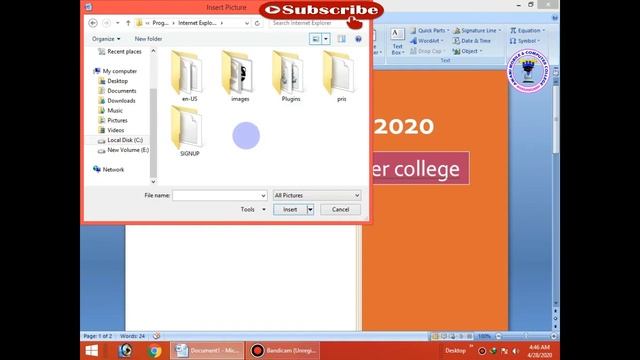640x360 pixels.
Task: Insert WordArt from the ribbon
Action: point(427,41)
